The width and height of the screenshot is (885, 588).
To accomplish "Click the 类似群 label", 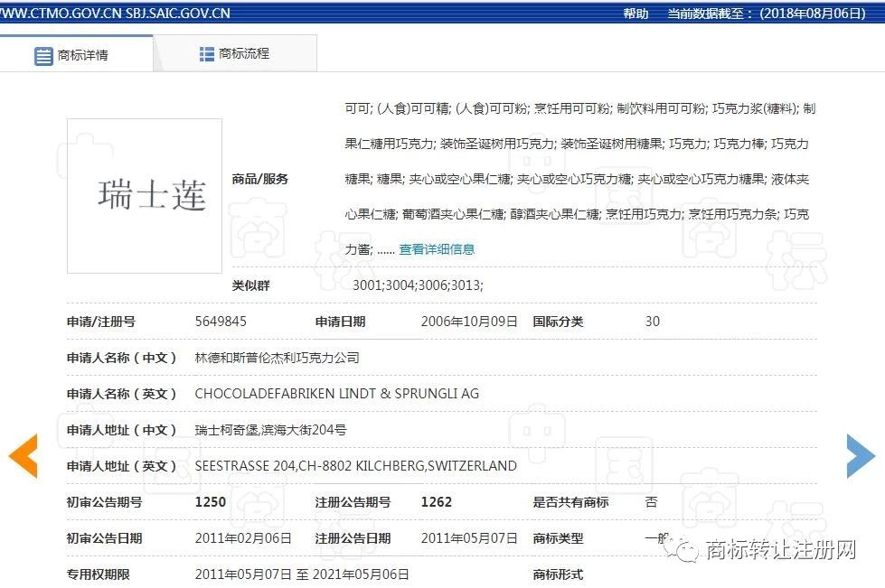I will (250, 285).
